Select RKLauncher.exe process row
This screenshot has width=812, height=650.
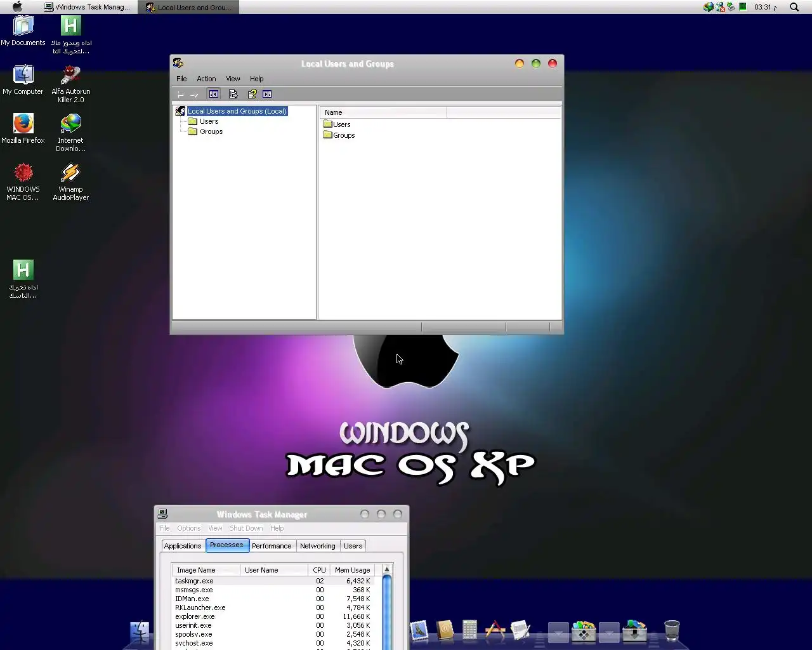click(x=273, y=607)
